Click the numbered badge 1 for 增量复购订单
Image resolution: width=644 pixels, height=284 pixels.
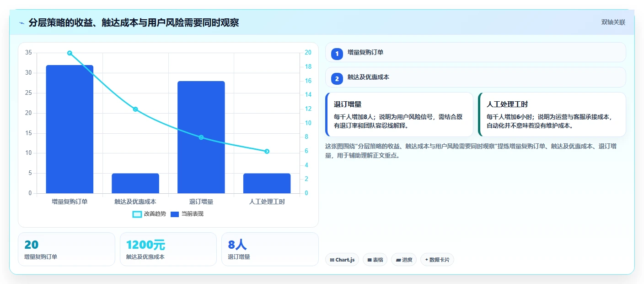[337, 54]
